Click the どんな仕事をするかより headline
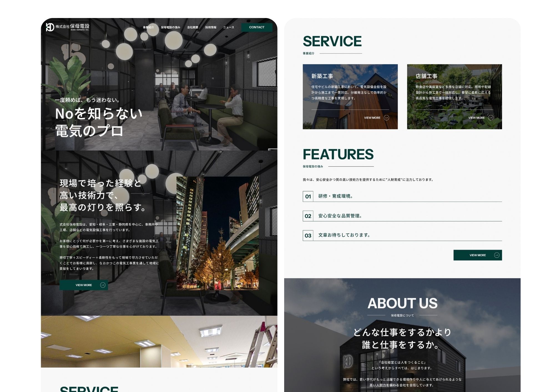 (402, 332)
